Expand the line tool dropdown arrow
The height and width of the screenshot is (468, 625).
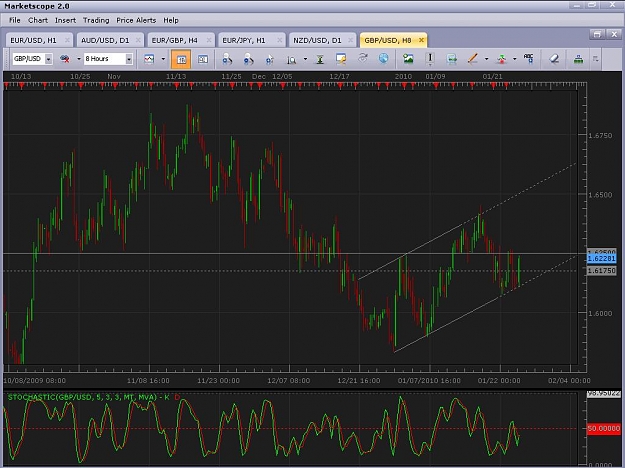(x=486, y=59)
